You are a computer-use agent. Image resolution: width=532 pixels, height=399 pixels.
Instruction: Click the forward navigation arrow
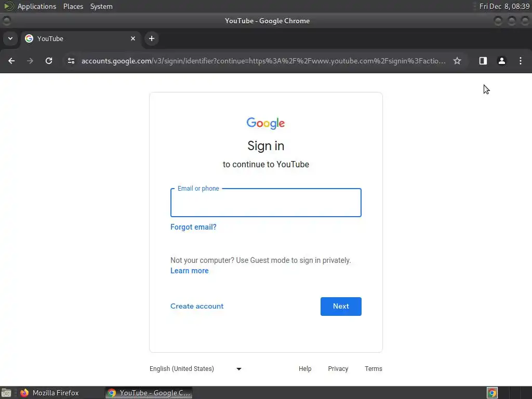30,61
